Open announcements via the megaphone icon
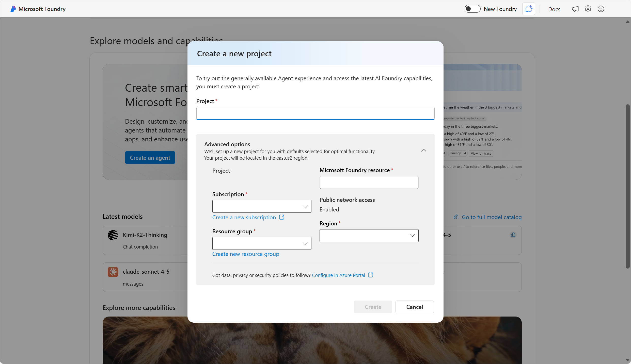The height and width of the screenshot is (364, 631). click(575, 9)
